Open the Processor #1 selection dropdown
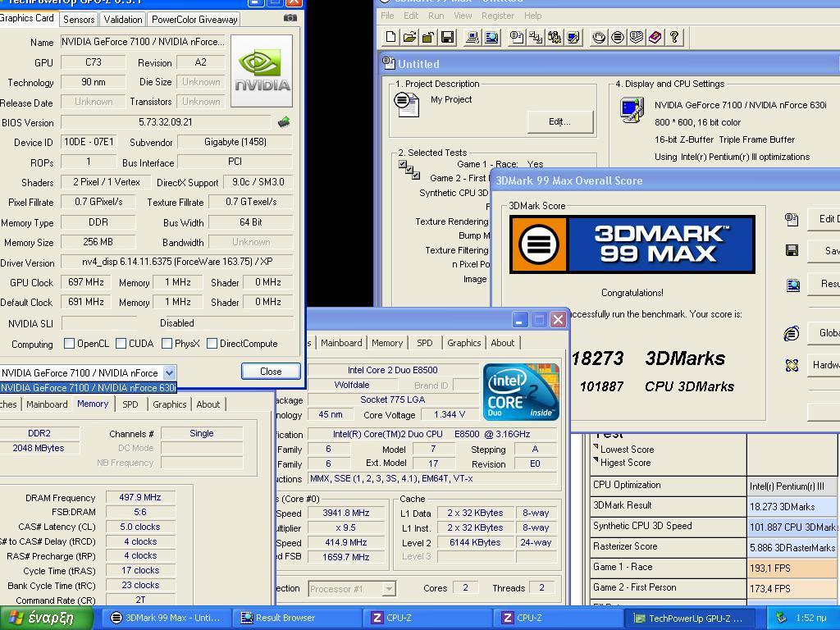 coord(390,589)
